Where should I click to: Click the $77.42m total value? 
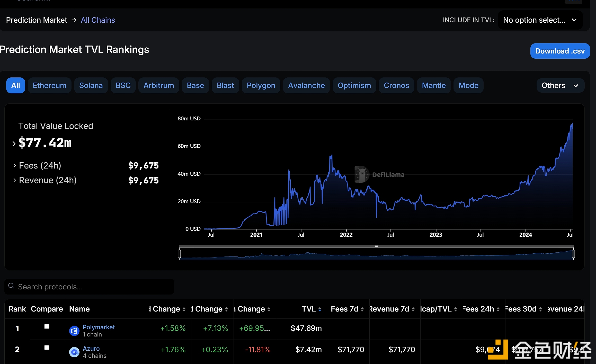point(45,143)
